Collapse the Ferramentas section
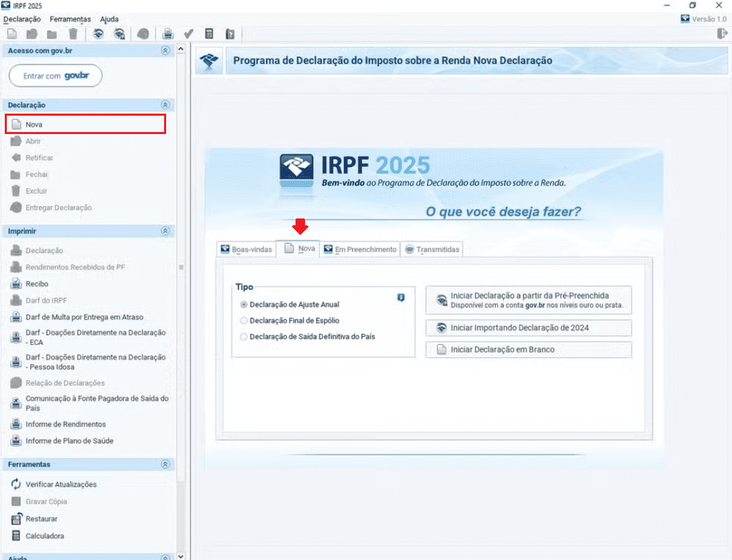Viewport: 732px width, 560px height. click(165, 464)
